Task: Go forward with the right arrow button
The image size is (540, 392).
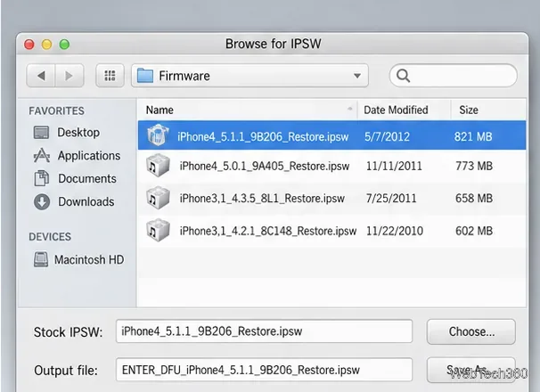Action: 70,76
